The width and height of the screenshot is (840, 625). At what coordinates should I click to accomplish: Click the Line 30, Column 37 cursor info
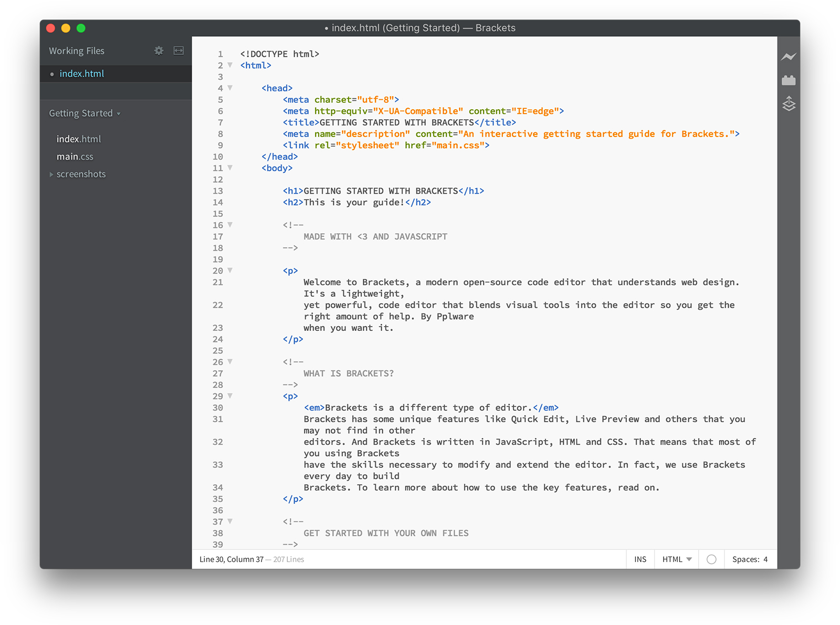click(232, 559)
